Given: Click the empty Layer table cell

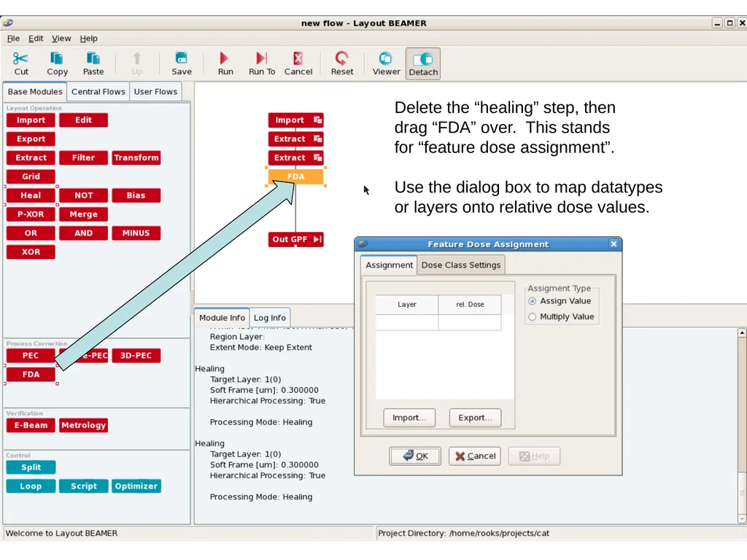Looking at the screenshot, I should coord(407,322).
